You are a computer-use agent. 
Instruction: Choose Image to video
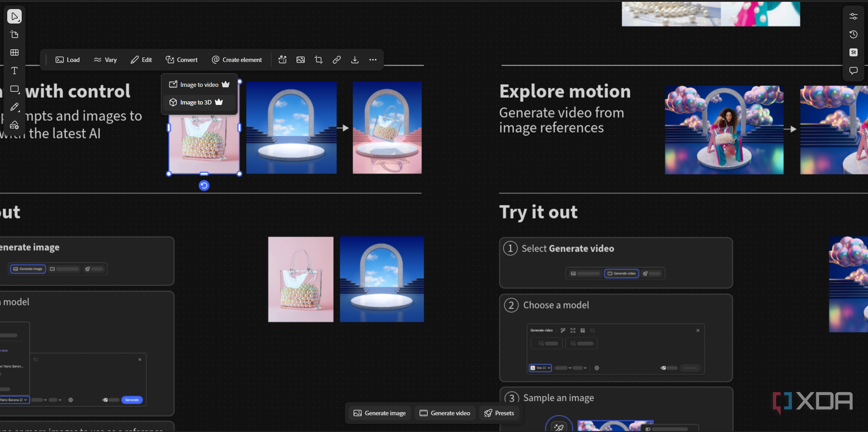click(199, 85)
